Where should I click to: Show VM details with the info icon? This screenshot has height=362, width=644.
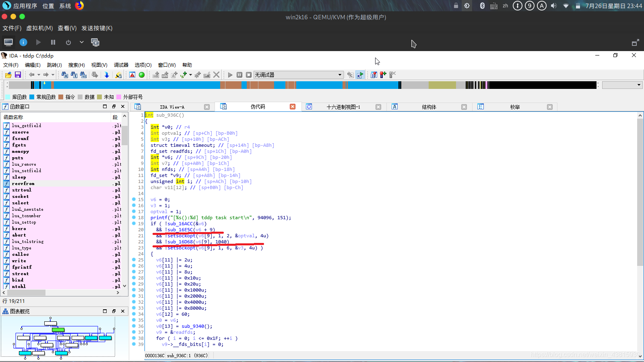pyautogui.click(x=23, y=42)
